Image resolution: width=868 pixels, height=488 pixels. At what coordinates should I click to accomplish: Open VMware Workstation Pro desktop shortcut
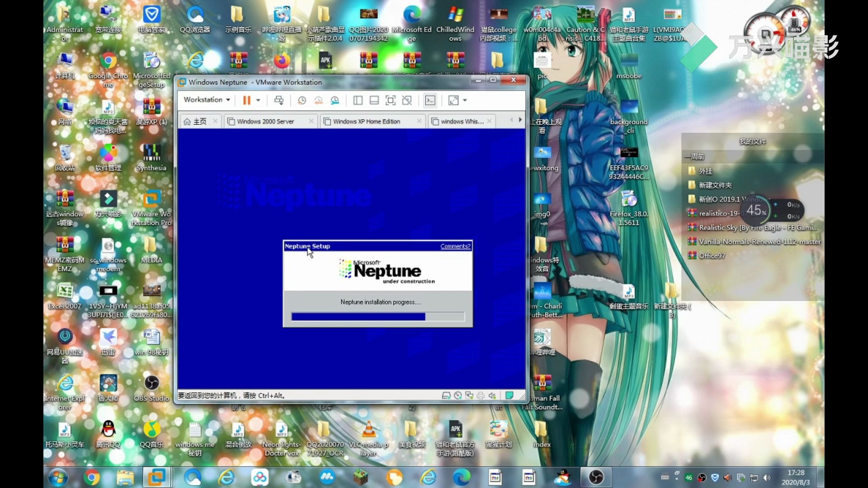click(151, 208)
